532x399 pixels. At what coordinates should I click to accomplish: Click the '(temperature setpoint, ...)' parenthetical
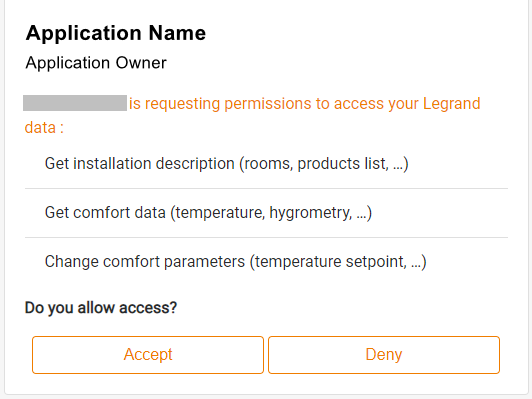338,262
